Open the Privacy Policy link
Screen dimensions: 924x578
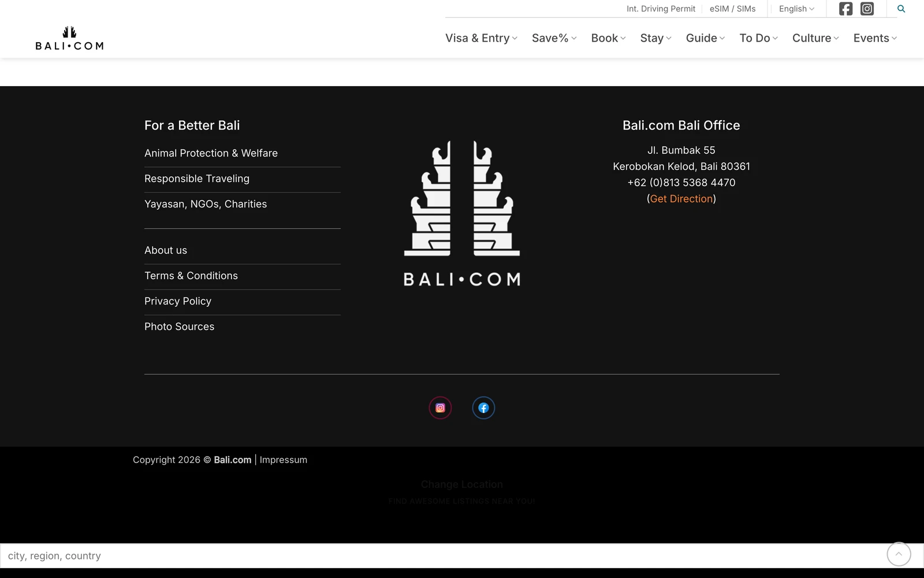point(178,301)
